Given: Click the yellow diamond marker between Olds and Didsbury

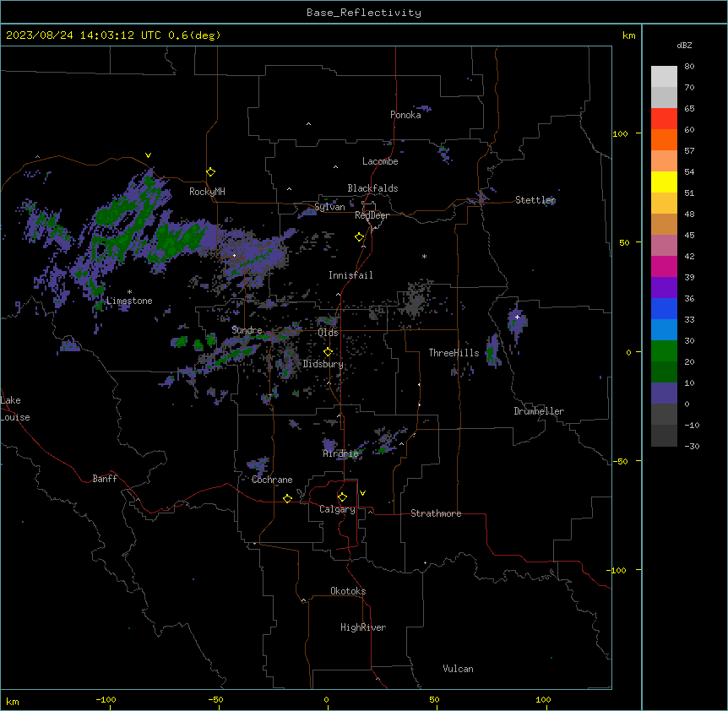Looking at the screenshot, I should tap(328, 352).
